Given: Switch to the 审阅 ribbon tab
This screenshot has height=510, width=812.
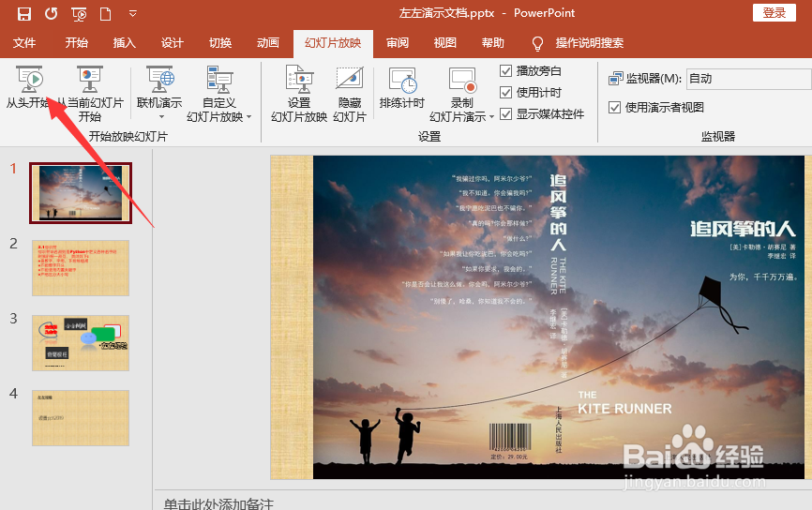Looking at the screenshot, I should coord(398,43).
